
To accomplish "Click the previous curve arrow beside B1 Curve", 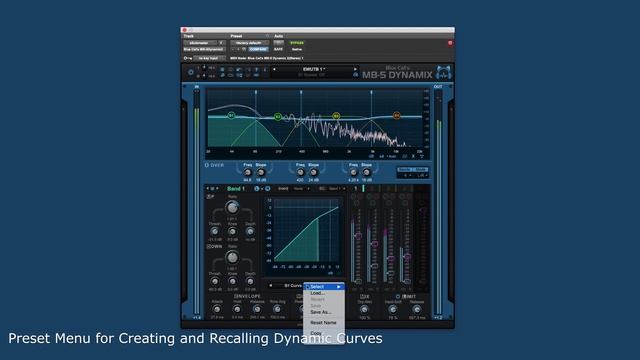I will click(270, 285).
